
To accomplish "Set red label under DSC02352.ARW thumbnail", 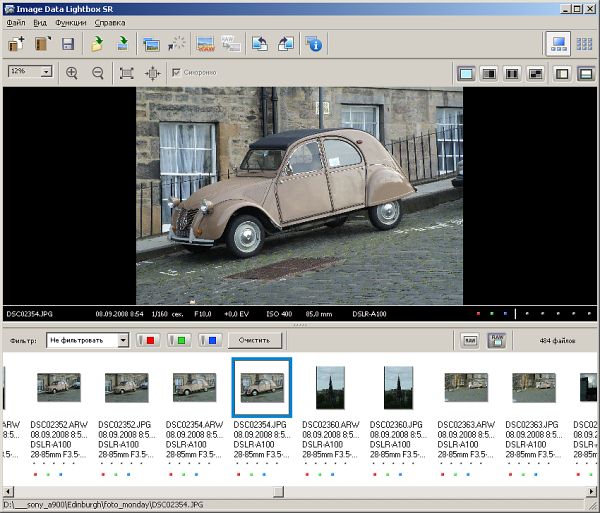I will click(35, 474).
